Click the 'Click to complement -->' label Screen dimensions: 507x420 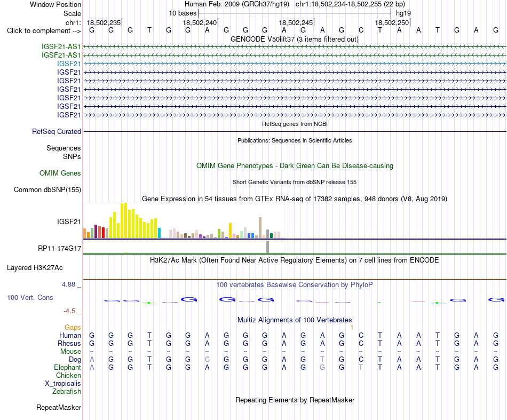click(x=44, y=31)
